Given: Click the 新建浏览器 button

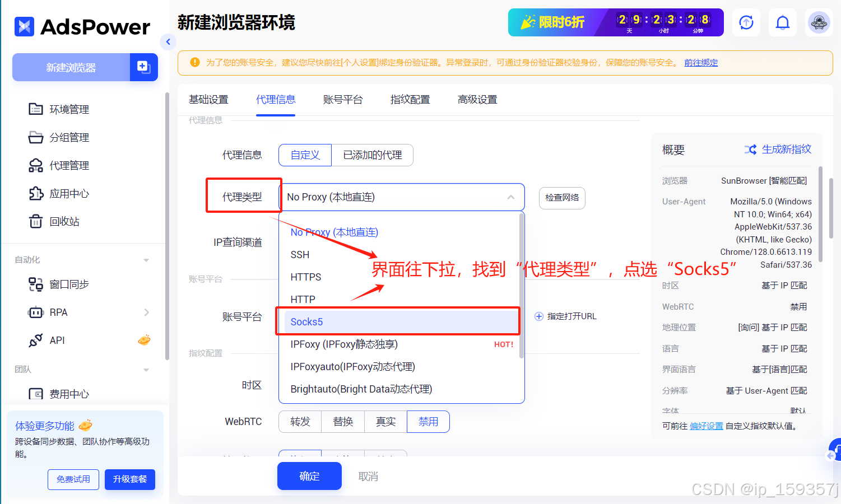Looking at the screenshot, I should coord(71,67).
